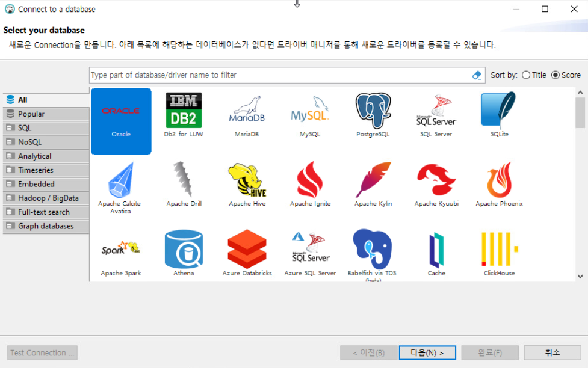The image size is (588, 368).
Task: Switch to the Popular category
Action: tap(46, 114)
